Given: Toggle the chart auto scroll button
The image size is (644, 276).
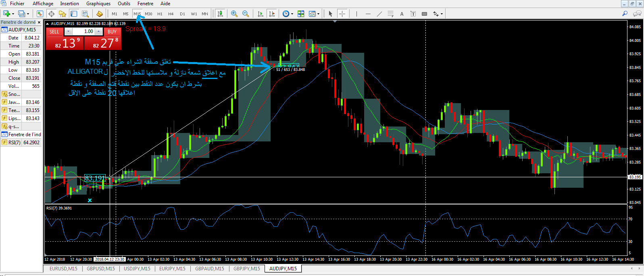Looking at the screenshot, I should point(261,14).
